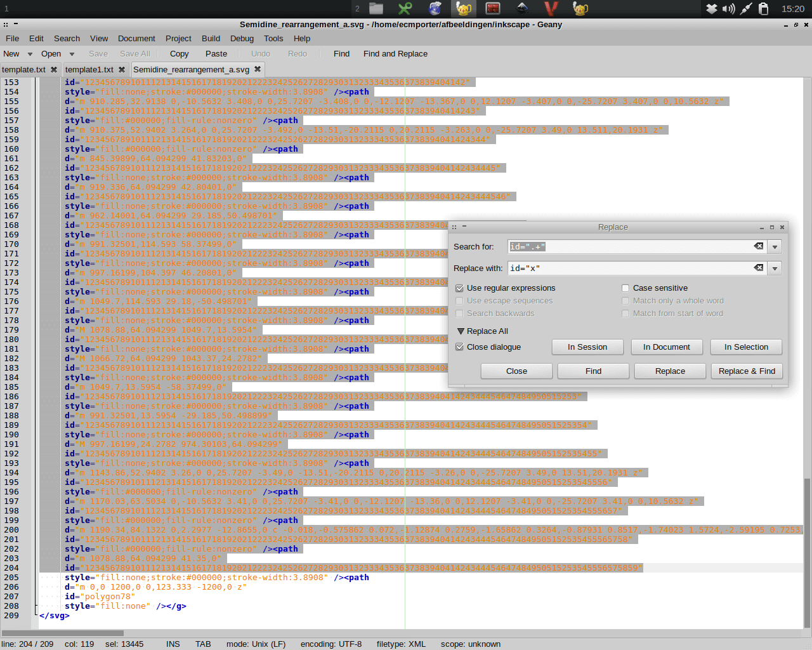
Task: Switch to the template.txt tab
Action: pos(25,70)
